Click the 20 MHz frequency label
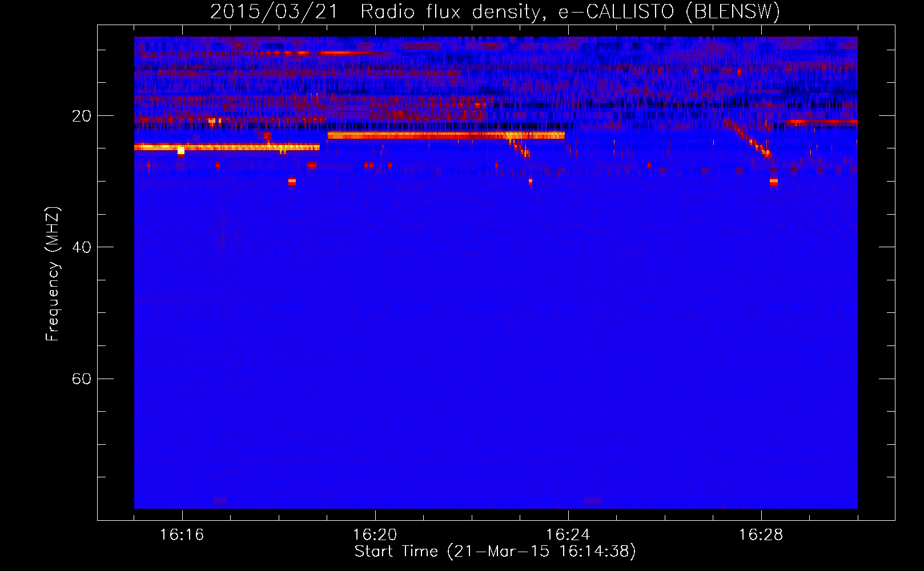 pyautogui.click(x=81, y=116)
